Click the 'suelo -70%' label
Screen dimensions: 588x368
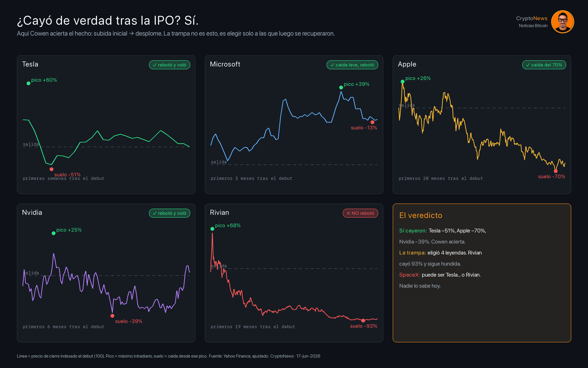(x=552, y=177)
